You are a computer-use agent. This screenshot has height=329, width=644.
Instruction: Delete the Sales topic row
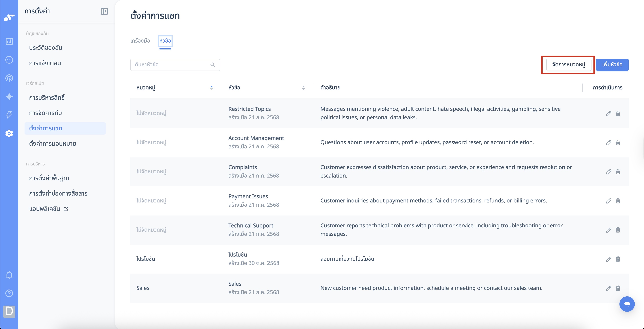point(618,288)
